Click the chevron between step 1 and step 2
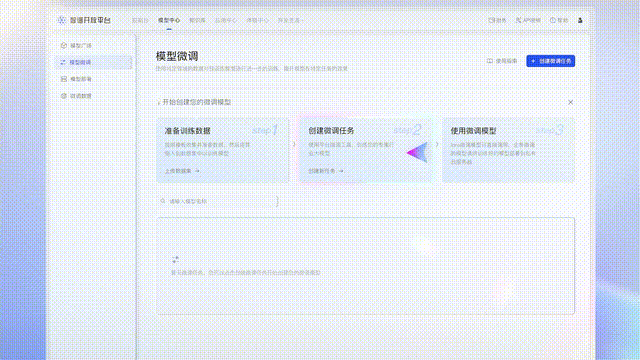The height and width of the screenshot is (360, 640). [294, 144]
